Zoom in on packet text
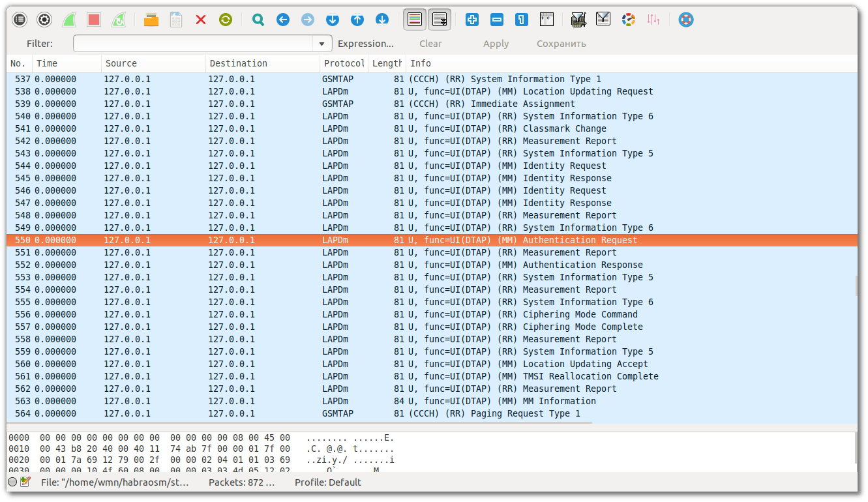 point(472,20)
